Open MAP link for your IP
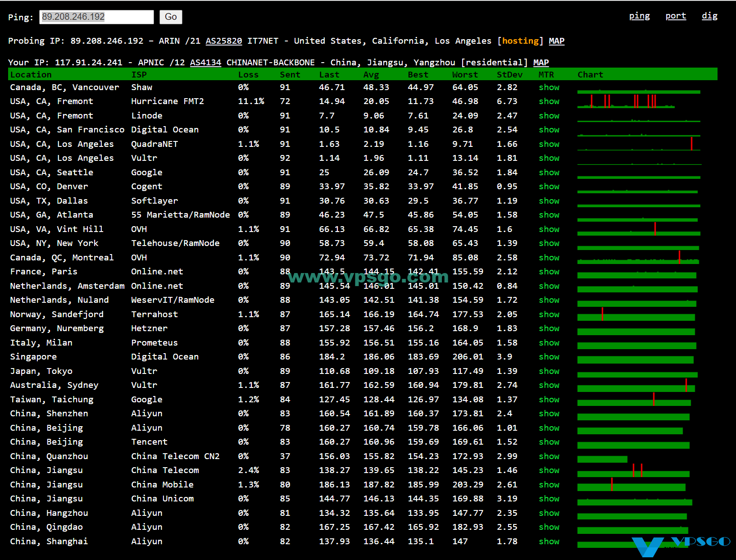736x560 pixels. 541,63
